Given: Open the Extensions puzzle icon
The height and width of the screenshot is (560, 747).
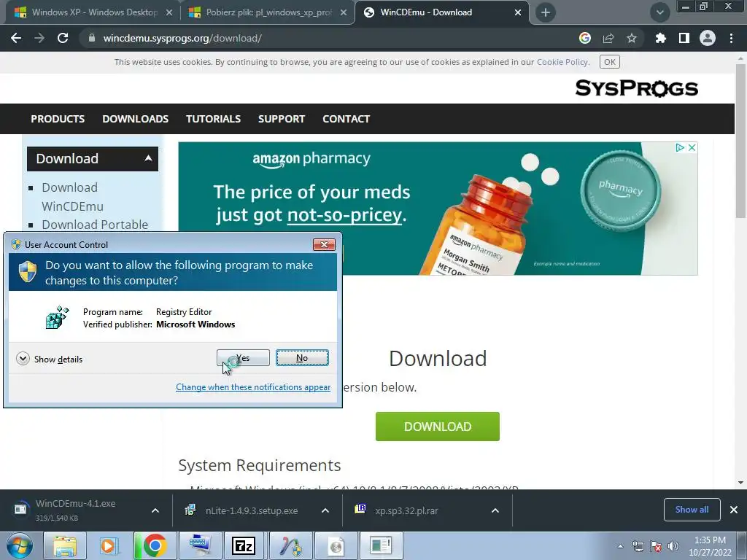Looking at the screenshot, I should 660,38.
